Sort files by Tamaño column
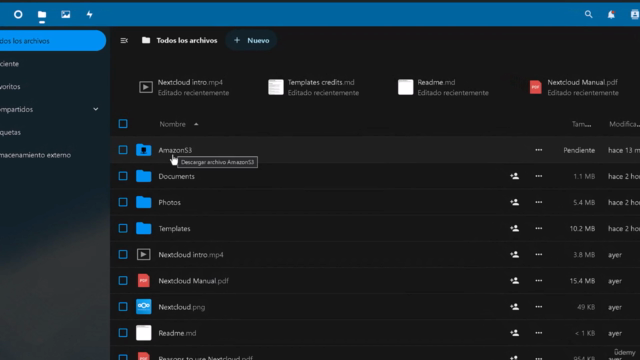This screenshot has width=640, height=360. [x=581, y=124]
